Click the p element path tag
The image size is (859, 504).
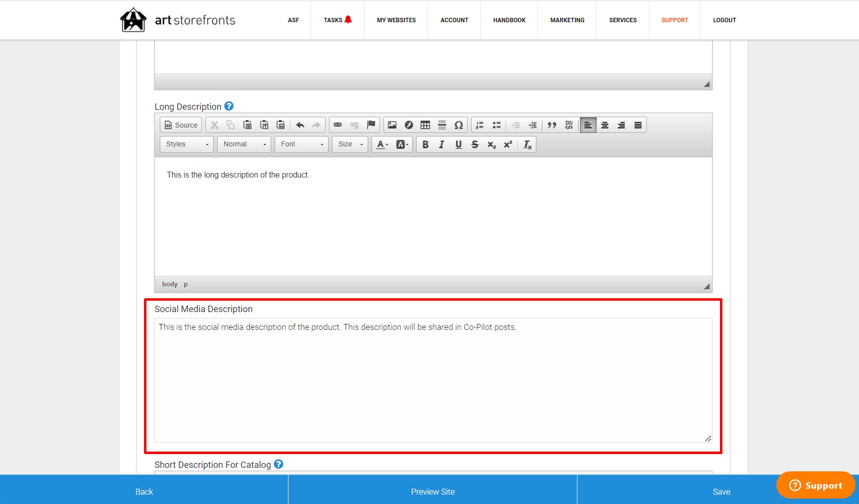coord(186,284)
